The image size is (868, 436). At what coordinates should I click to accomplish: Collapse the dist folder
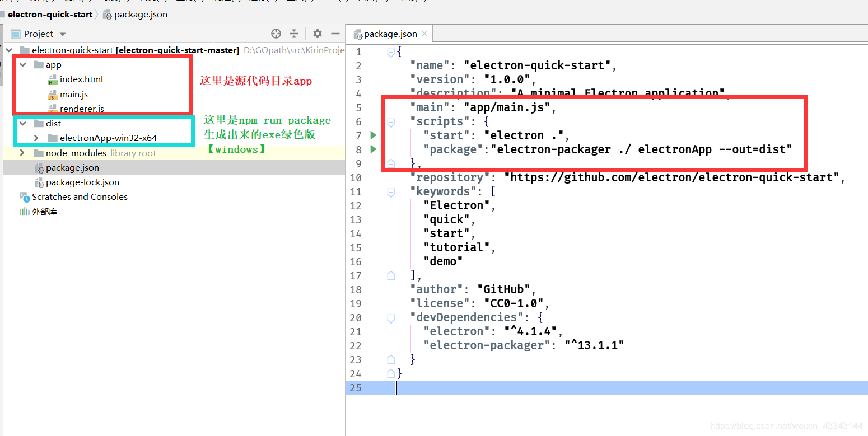coord(22,123)
